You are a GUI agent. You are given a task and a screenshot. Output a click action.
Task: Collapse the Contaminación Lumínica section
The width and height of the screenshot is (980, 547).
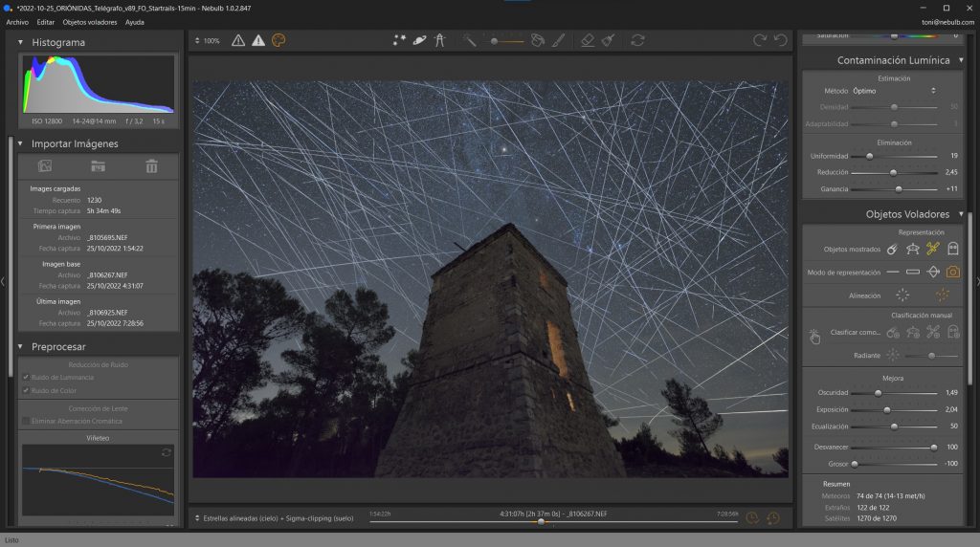point(961,60)
